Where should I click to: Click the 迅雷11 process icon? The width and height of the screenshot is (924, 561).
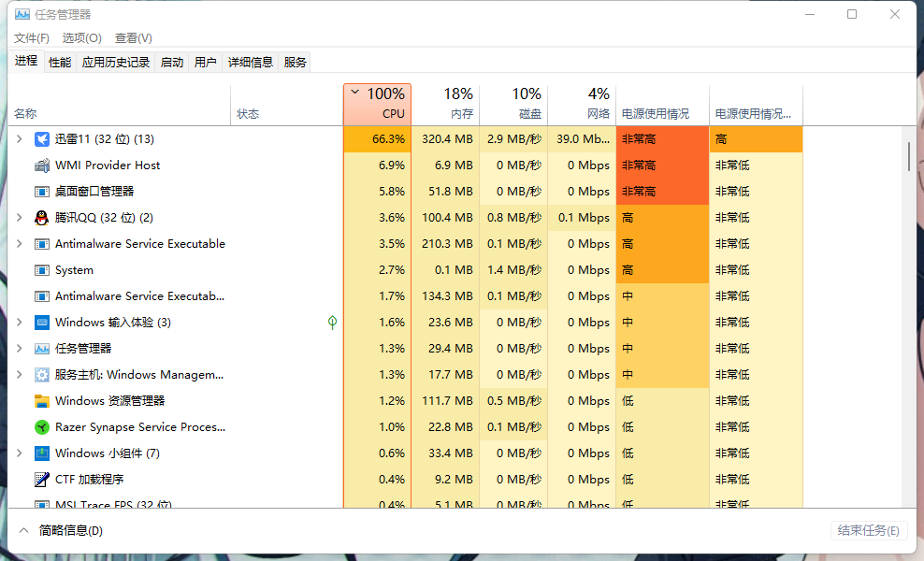click(42, 139)
